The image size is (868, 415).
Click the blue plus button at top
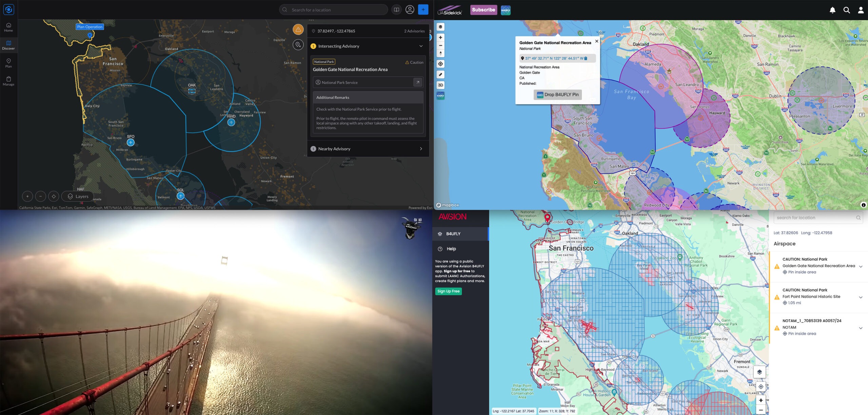click(x=423, y=9)
